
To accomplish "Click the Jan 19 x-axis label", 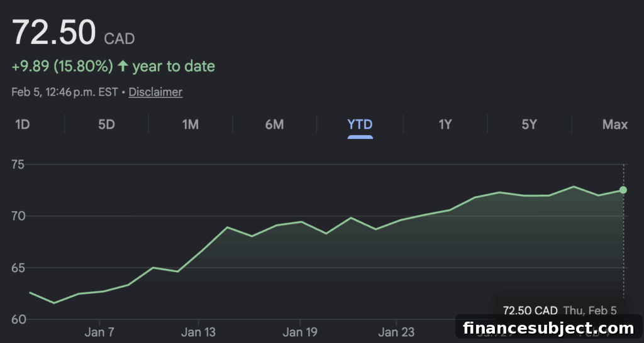I will [x=300, y=332].
